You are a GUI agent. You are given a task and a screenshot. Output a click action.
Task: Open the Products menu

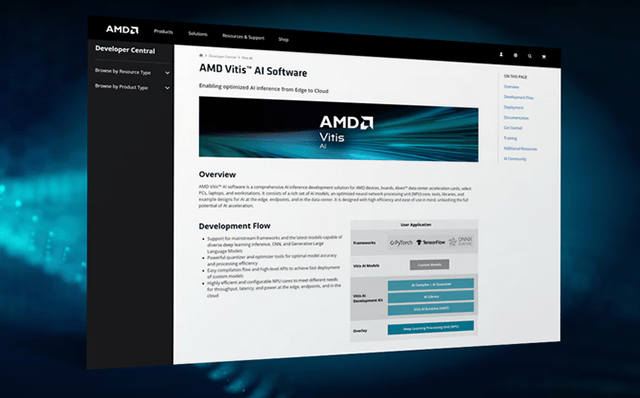(163, 32)
